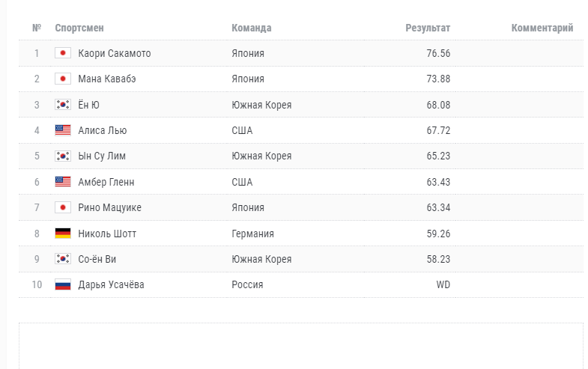Select athlete name Алиса Лью
Viewport: 588px width, 369px height.
(102, 130)
